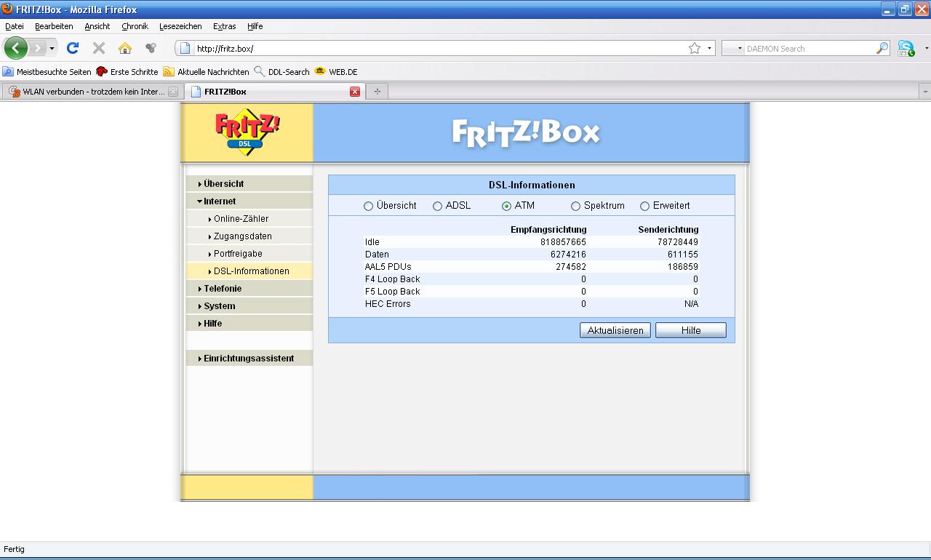This screenshot has height=560, width=931.
Task: Click the Firefox icon in the title bar
Action: pos(8,9)
